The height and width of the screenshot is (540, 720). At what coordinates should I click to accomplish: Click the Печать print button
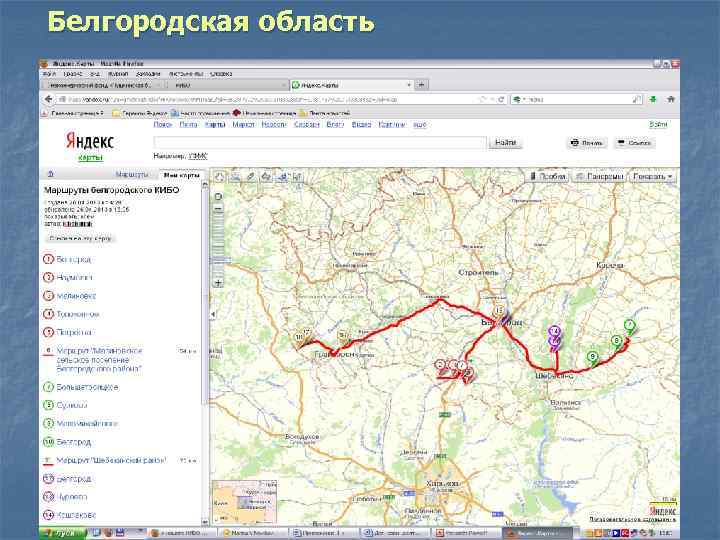[587, 143]
